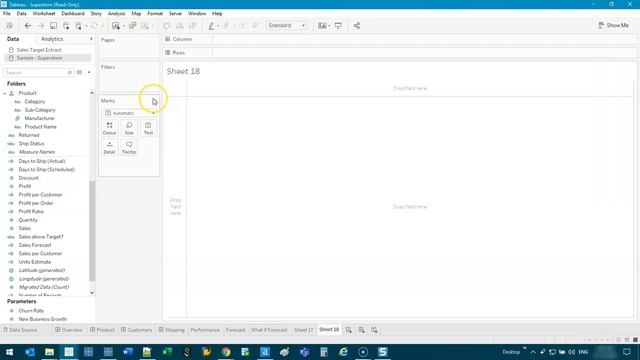Select the Sales Target Extract data source
640x360 pixels.
[39, 50]
